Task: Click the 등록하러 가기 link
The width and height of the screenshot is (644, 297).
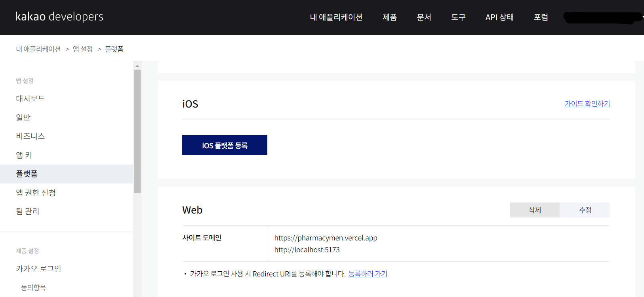Action: 368,274
